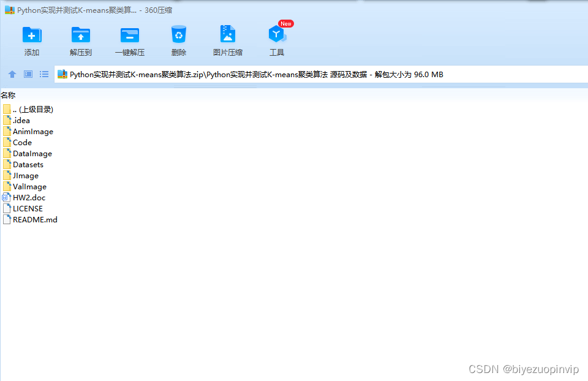The width and height of the screenshot is (588, 381).
Task: Select the Datasets folder
Action: point(23,164)
